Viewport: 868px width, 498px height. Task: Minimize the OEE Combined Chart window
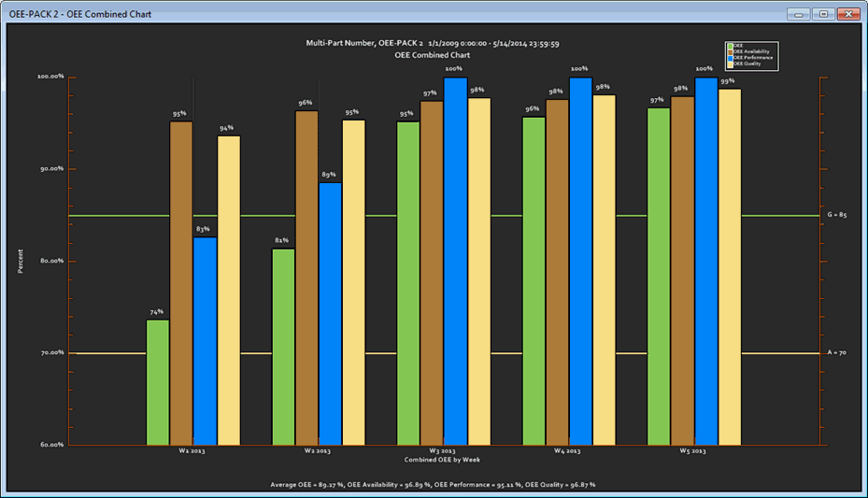tap(799, 14)
